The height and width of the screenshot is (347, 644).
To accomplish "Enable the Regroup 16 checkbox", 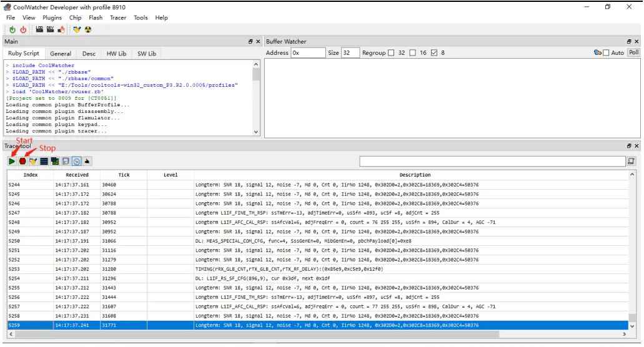I will (413, 53).
